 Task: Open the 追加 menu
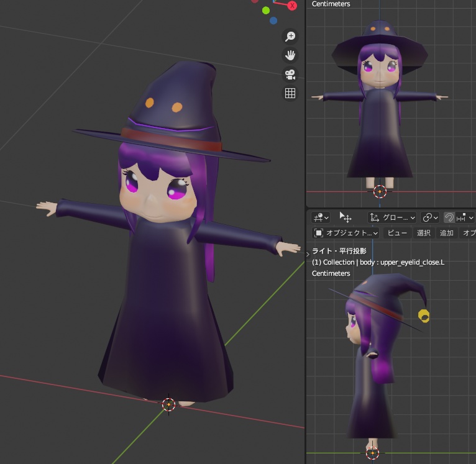tap(447, 233)
